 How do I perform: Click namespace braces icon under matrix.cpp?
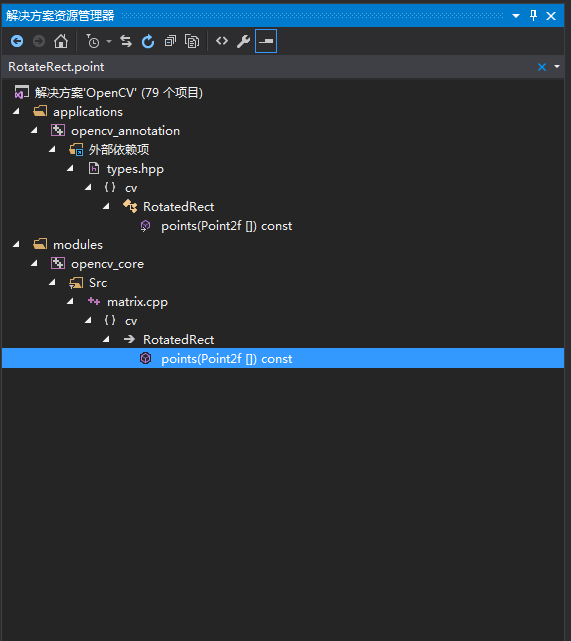click(110, 320)
